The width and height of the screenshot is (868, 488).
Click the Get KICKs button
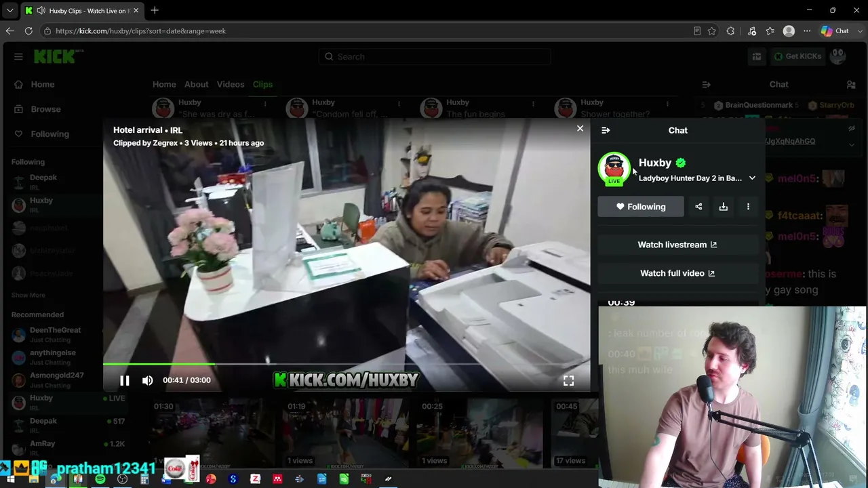798,57
